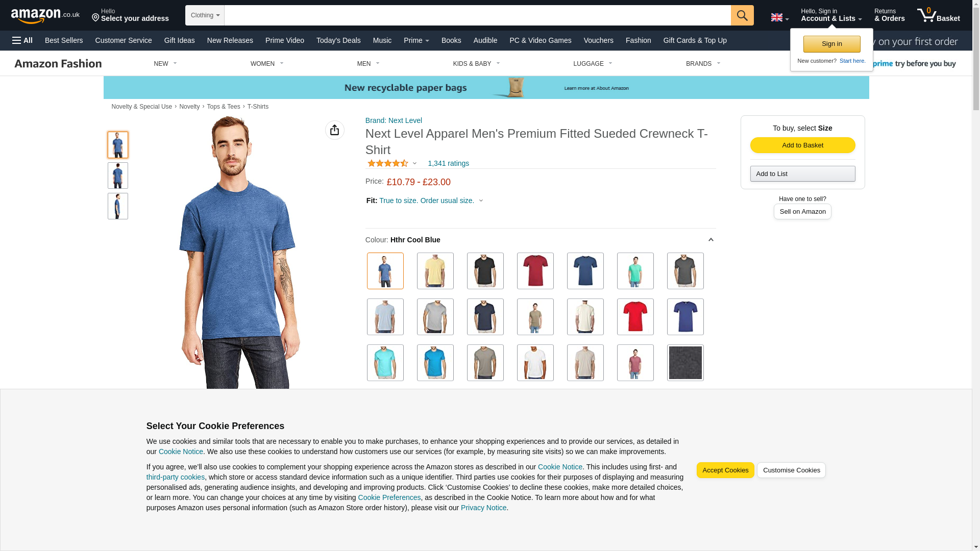Open the MEN fashion menu

[368, 64]
